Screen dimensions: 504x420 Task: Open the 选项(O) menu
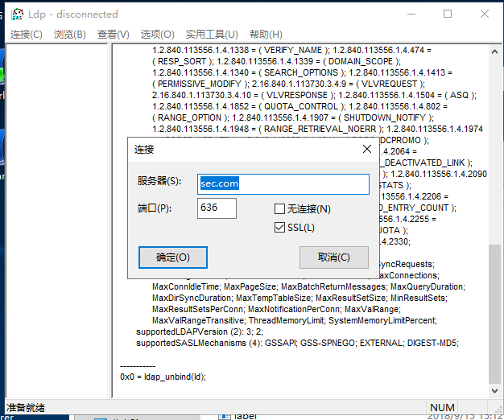pos(157,34)
